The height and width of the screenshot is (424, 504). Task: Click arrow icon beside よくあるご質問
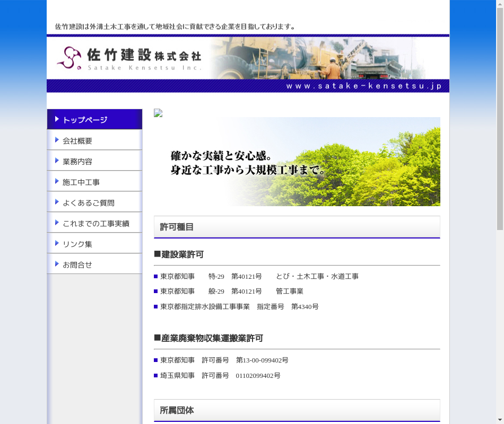(57, 202)
